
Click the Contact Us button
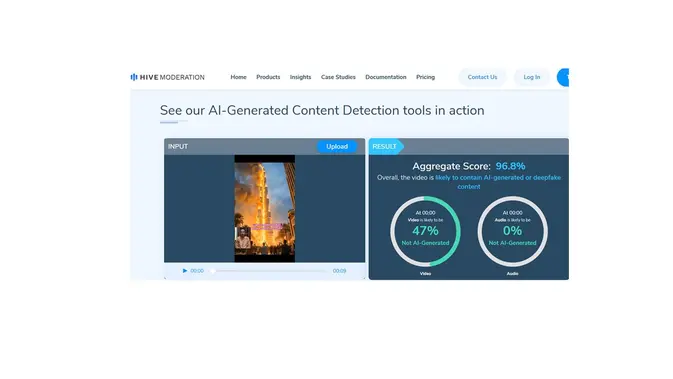tap(482, 77)
